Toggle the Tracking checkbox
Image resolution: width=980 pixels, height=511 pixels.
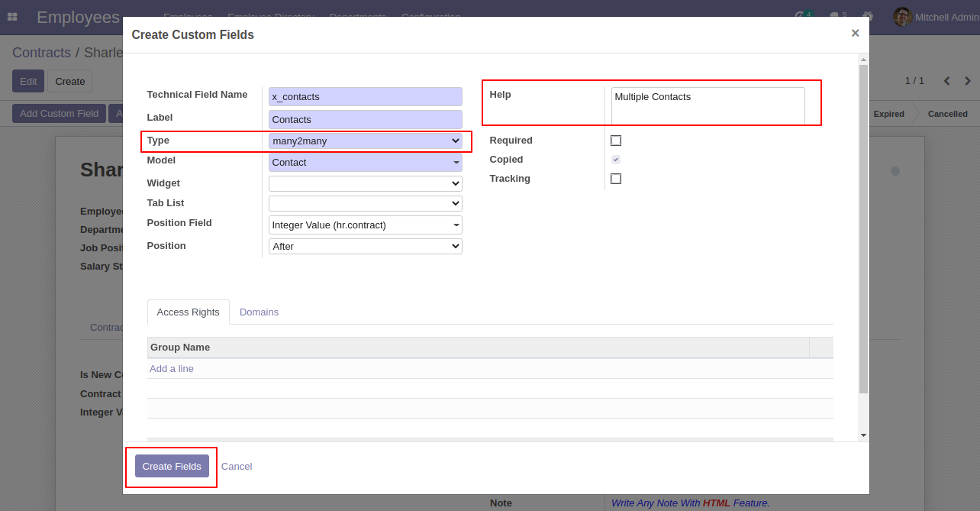tap(616, 179)
